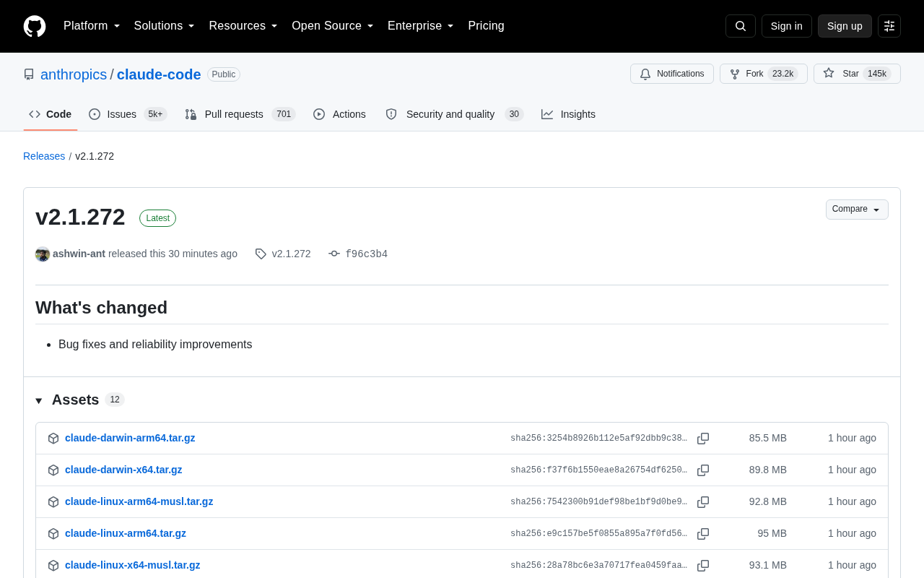Click the 89.8 MB file size

pyautogui.click(x=768, y=470)
